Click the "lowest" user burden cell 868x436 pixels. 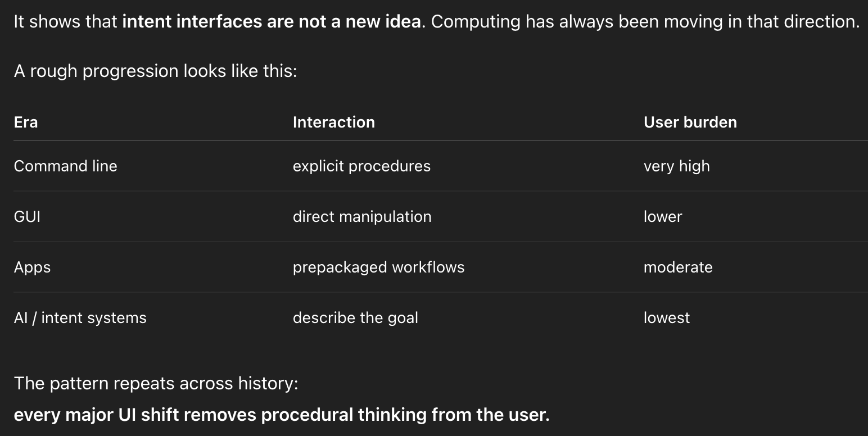click(x=666, y=318)
